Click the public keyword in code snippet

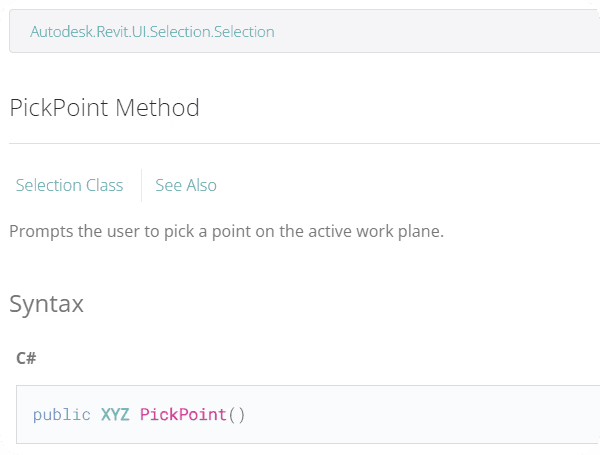coord(62,415)
